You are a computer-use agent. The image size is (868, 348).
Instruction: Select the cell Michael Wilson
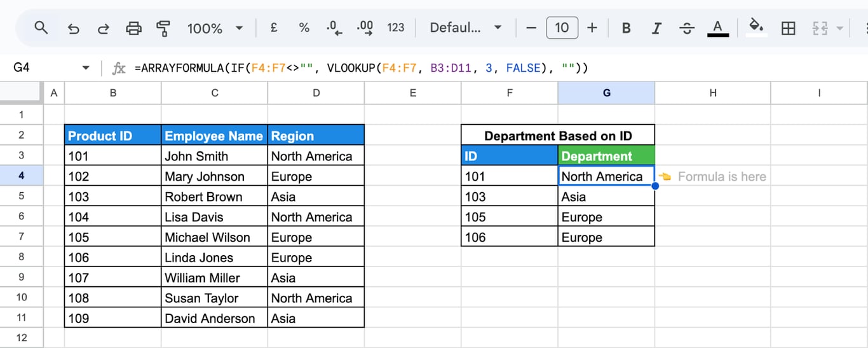tap(215, 237)
